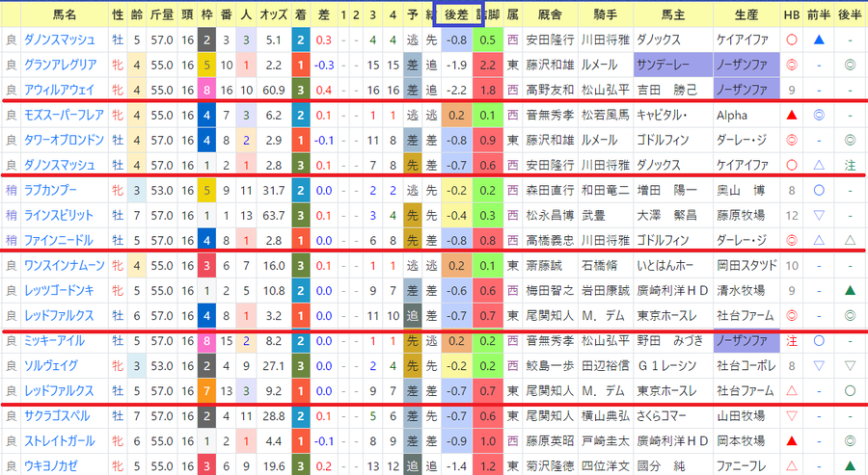Click the blue circle in ラブカンプー row
868x475 pixels.
pyautogui.click(x=819, y=190)
